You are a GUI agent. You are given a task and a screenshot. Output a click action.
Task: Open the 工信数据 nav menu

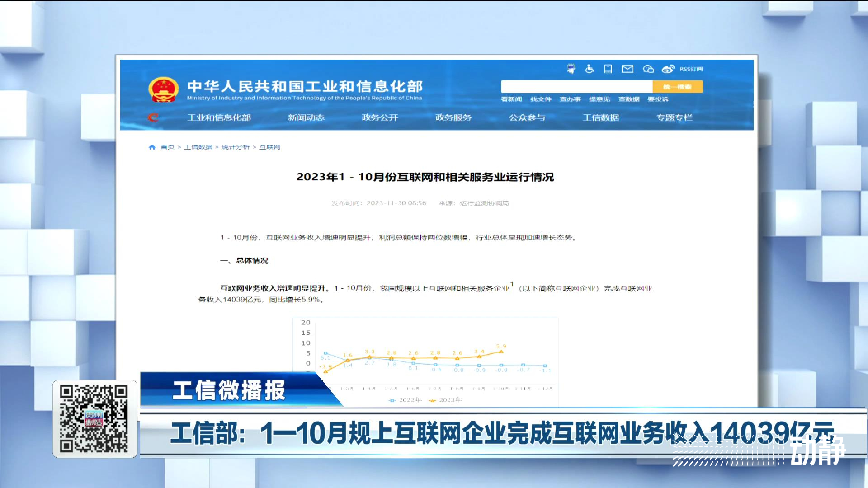click(x=601, y=117)
